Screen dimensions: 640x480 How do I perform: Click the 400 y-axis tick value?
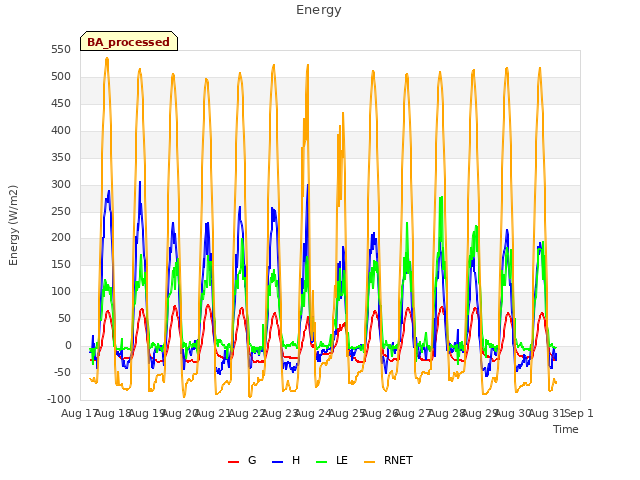pos(61,130)
